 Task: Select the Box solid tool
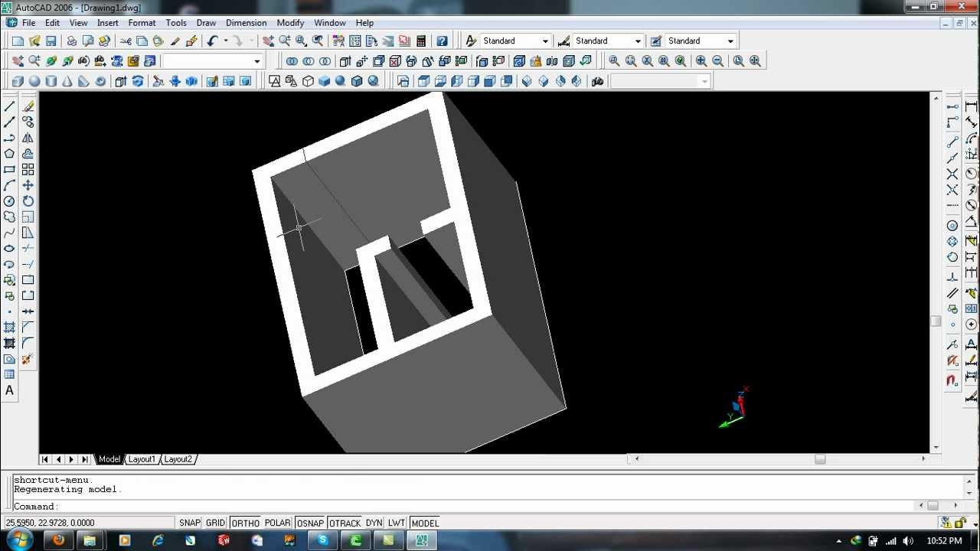[18, 81]
